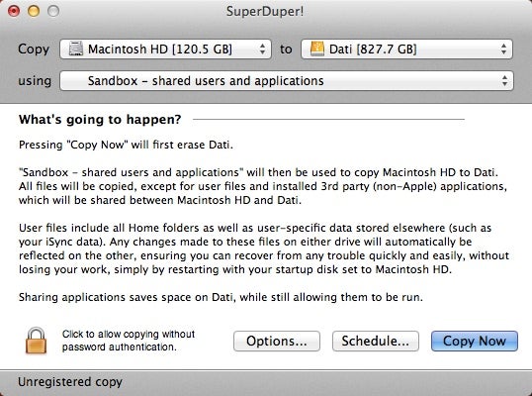Viewport: 532px width, 396px height.
Task: Expand the backup script popup arrows
Action: tap(504, 81)
